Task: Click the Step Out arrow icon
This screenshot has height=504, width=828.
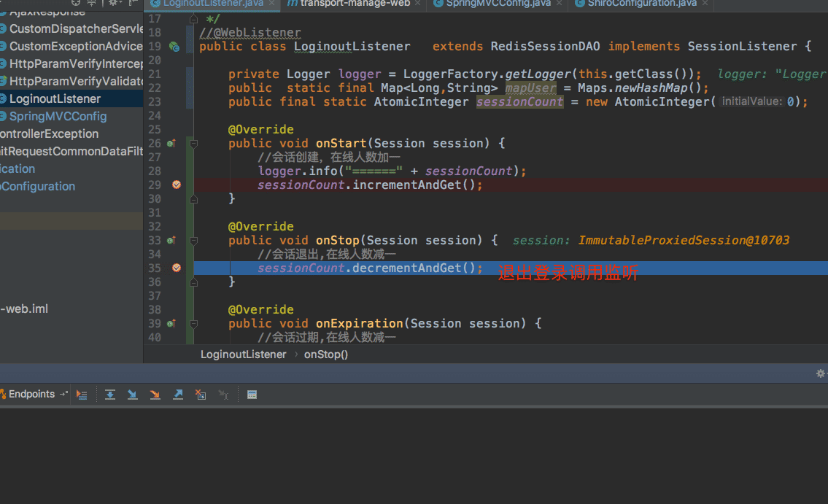Action: 177,395
